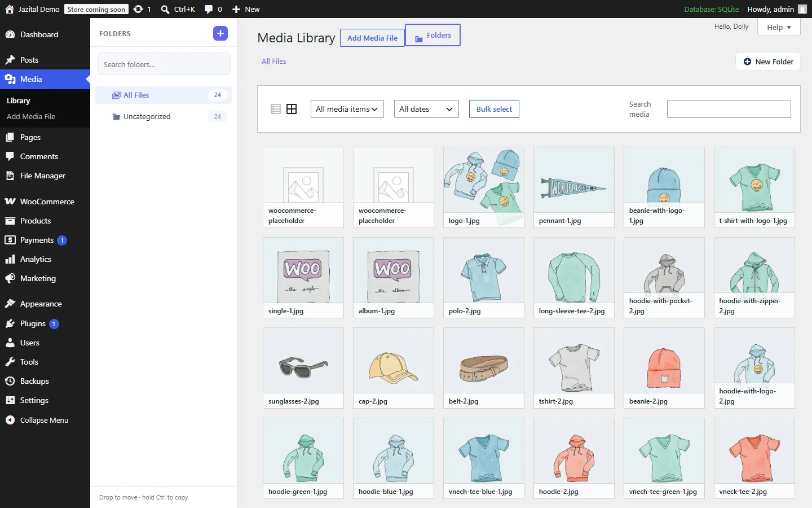Select the All Files folder row
The height and width of the screenshot is (508, 812).
(x=164, y=95)
